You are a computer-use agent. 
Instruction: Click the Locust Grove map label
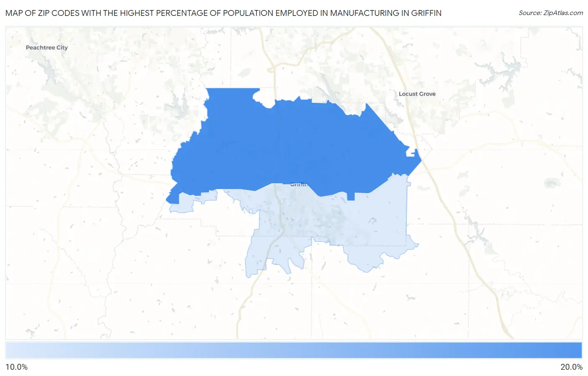click(417, 94)
